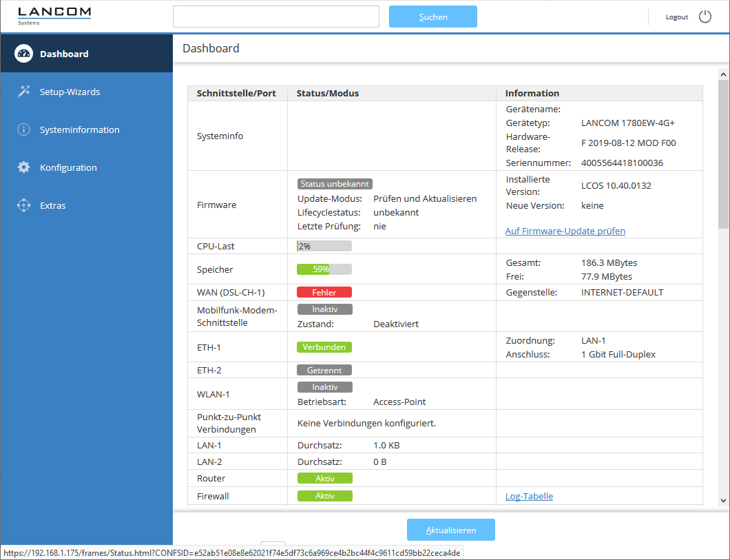The width and height of the screenshot is (730, 560).
Task: Click the Logout text link
Action: (676, 17)
